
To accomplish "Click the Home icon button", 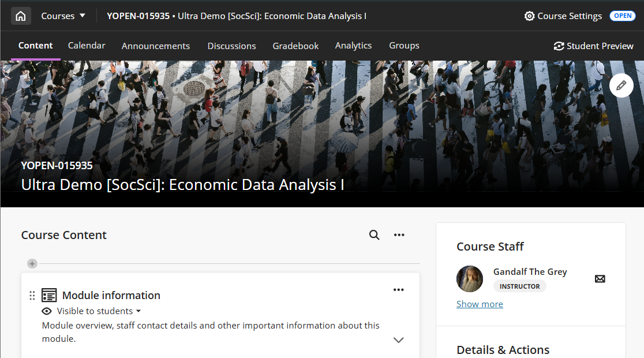I will (x=21, y=16).
